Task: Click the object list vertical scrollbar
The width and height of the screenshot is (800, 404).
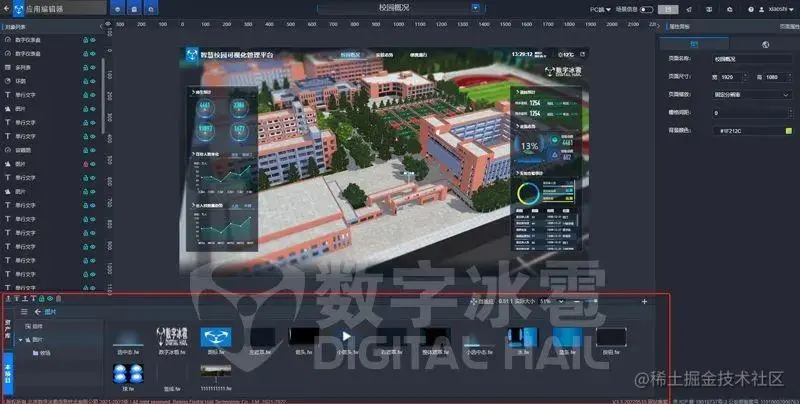Action: pos(104,94)
